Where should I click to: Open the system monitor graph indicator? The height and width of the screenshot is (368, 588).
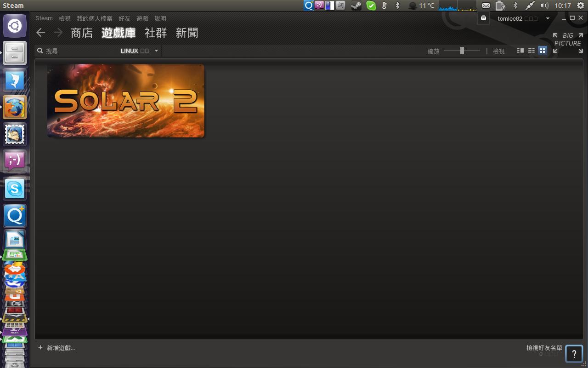pos(457,6)
